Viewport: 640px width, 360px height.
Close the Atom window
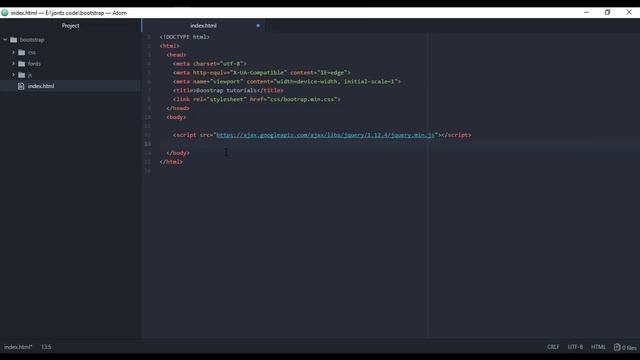point(629,13)
